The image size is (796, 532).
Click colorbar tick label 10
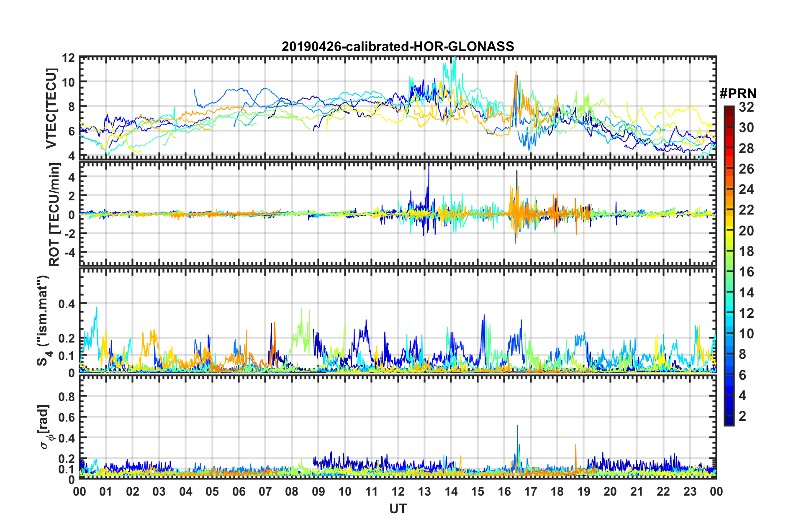pos(746,334)
